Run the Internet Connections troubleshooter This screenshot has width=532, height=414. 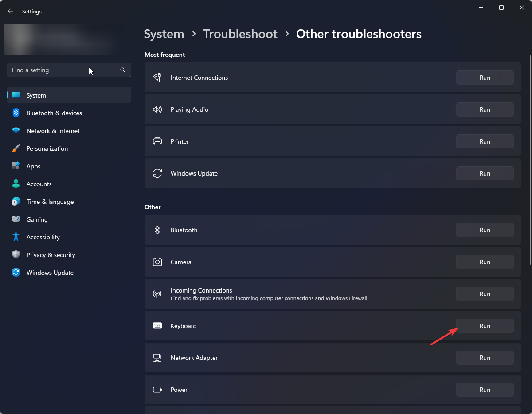(x=485, y=78)
